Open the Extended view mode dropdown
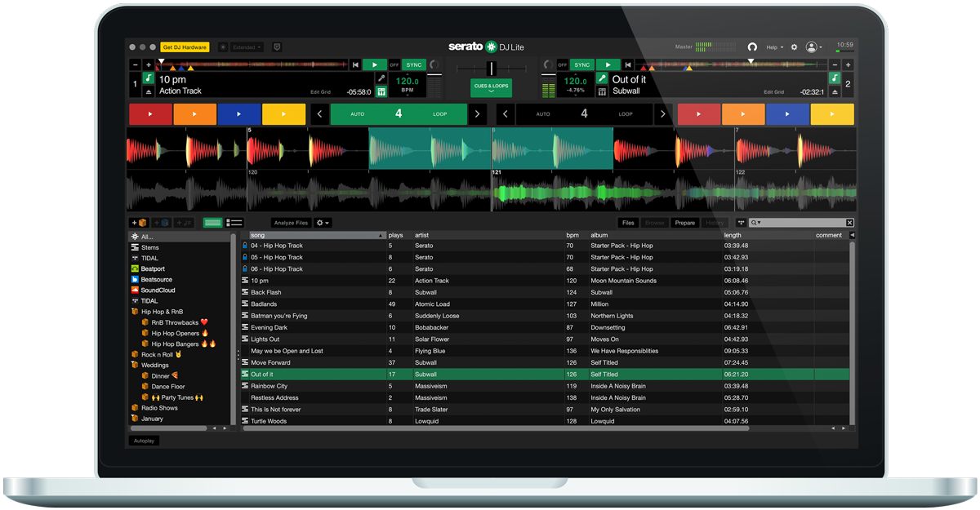980x510 pixels. point(247,47)
